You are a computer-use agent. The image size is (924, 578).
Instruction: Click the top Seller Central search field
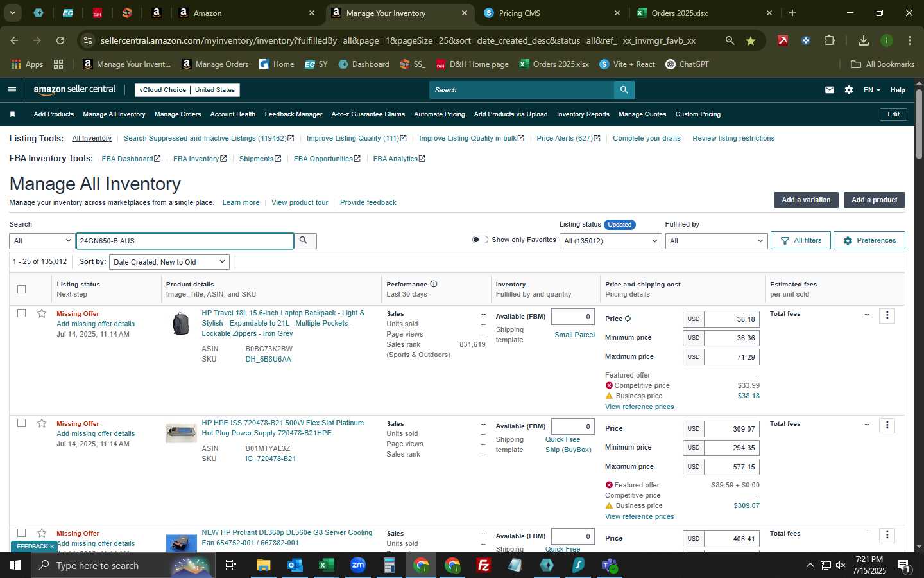coord(522,90)
